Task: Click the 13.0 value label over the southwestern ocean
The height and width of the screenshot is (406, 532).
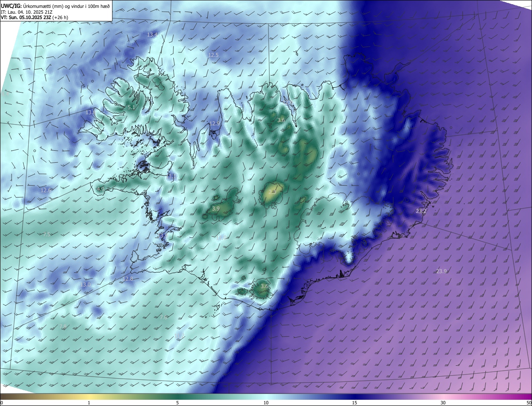Action: click(x=86, y=284)
